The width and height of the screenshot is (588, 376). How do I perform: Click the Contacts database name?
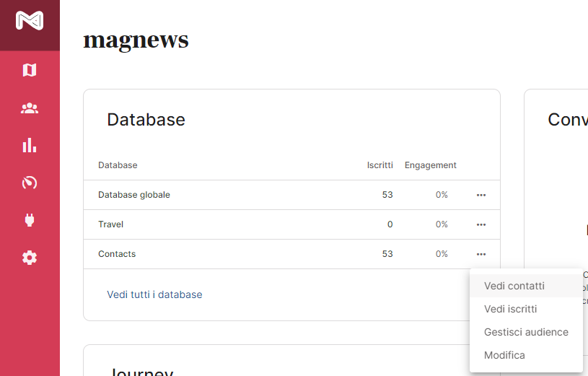pyautogui.click(x=117, y=254)
